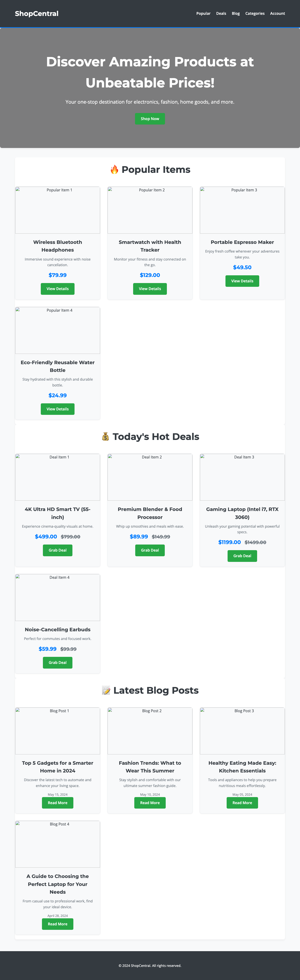Click the 🔥 flame icon beside Popular Items
This screenshot has height=980, width=300.
pos(115,169)
